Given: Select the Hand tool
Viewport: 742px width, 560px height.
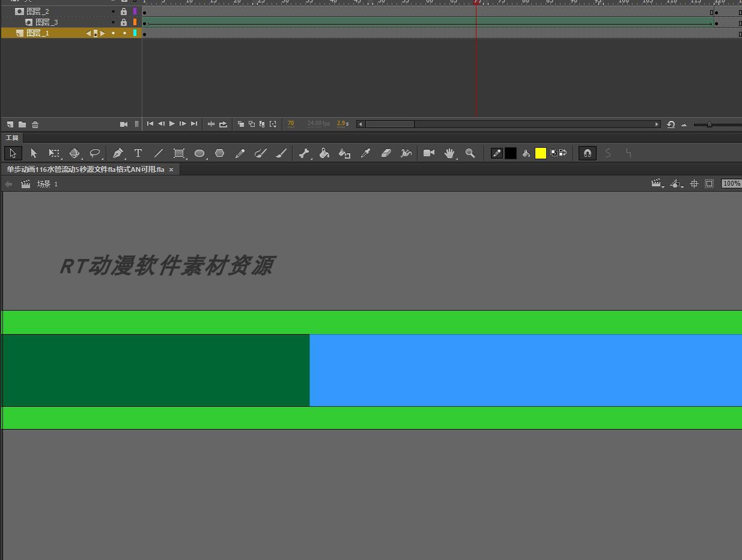Looking at the screenshot, I should (449, 153).
